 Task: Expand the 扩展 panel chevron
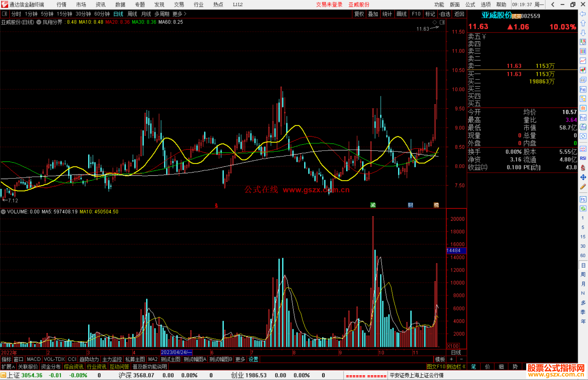8,367
